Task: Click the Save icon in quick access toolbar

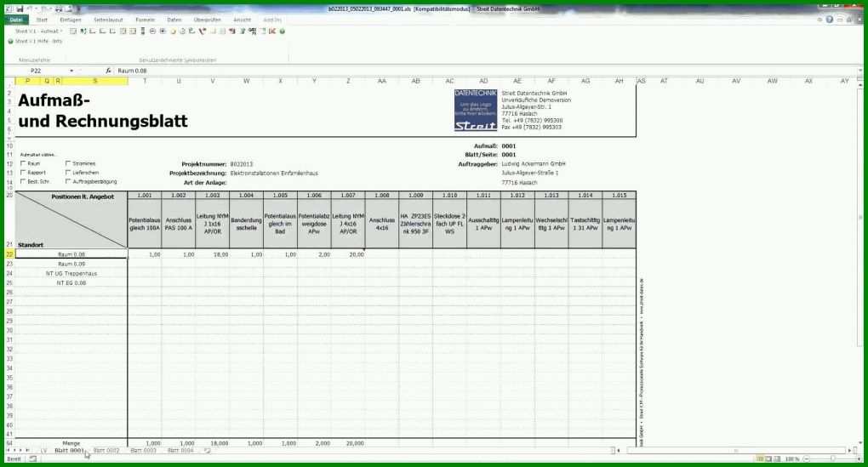Action: 20,9
